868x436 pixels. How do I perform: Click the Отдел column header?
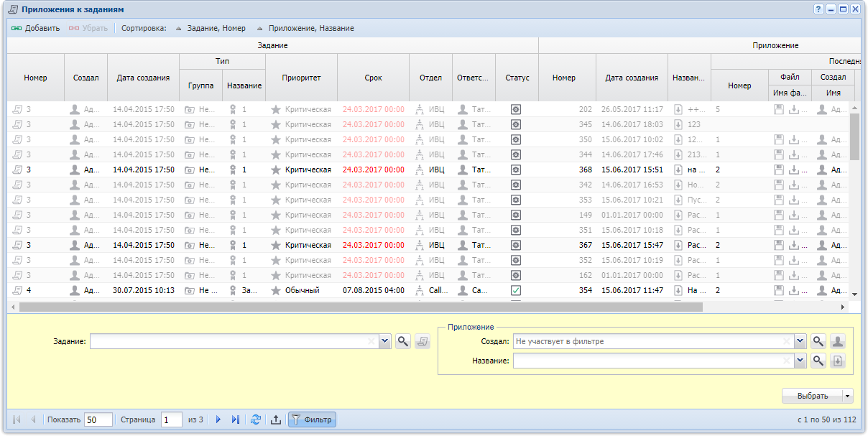coord(430,78)
